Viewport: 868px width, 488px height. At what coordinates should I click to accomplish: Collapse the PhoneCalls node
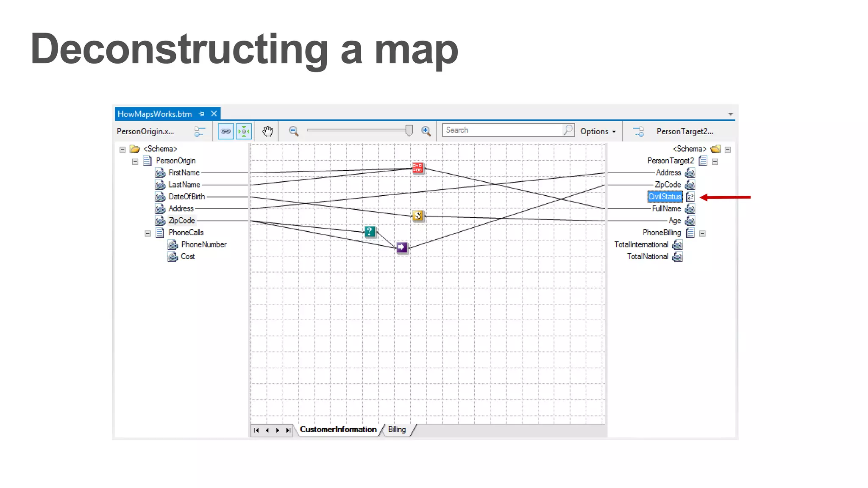(147, 233)
